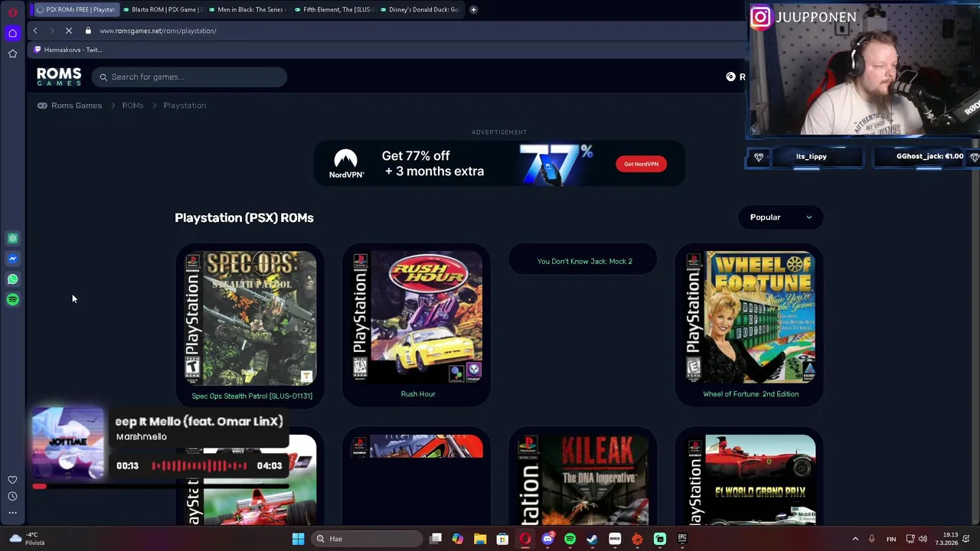
Task: Switch to Fifth Element tab
Action: 334,9
